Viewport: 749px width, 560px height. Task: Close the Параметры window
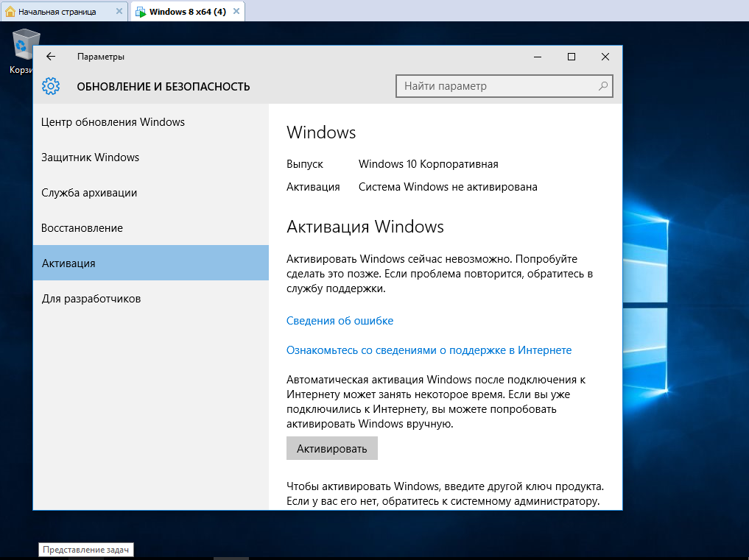pos(605,57)
